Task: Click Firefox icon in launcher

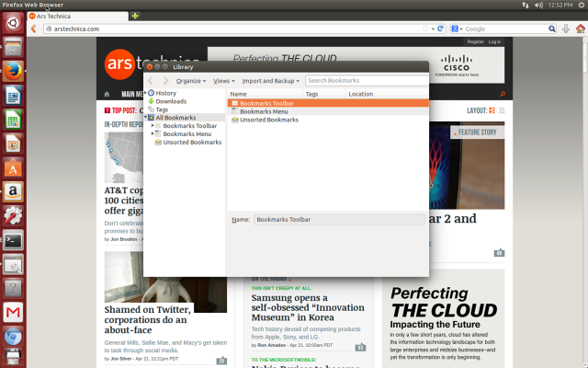Action: click(13, 72)
